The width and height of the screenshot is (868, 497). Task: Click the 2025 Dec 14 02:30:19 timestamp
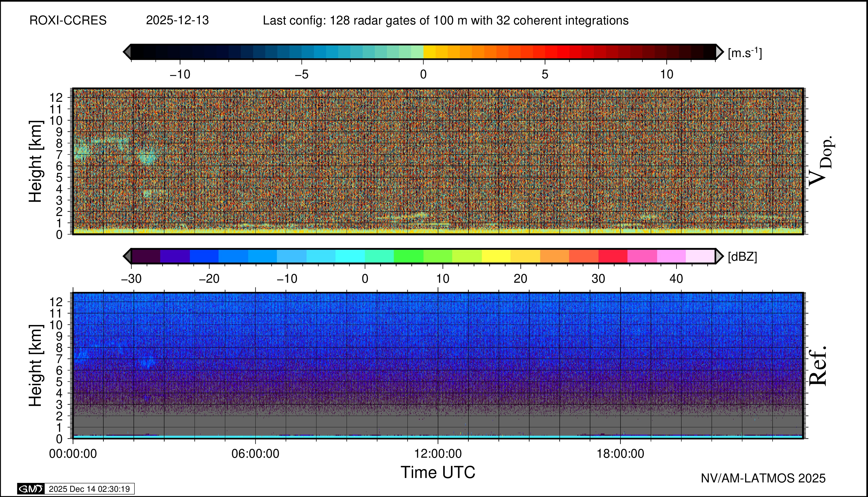click(x=89, y=489)
